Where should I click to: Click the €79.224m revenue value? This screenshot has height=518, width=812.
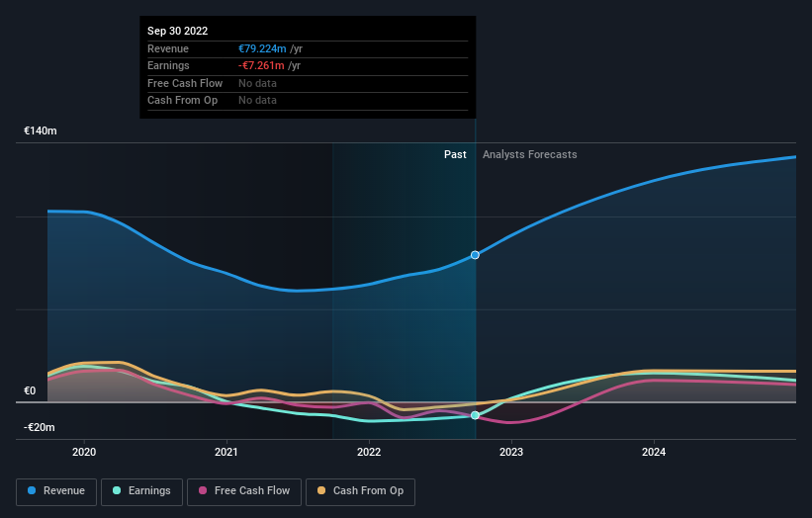pyautogui.click(x=262, y=48)
